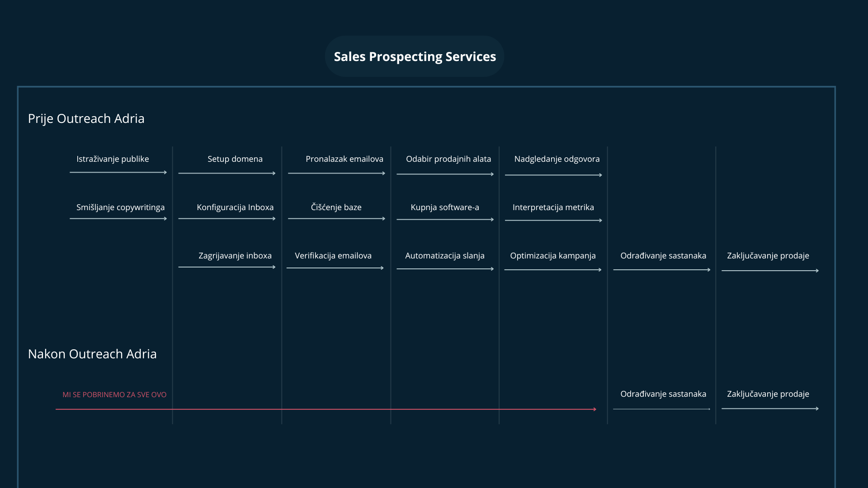
Task: Select the Konfiguracija Inboxa step
Action: point(235,207)
